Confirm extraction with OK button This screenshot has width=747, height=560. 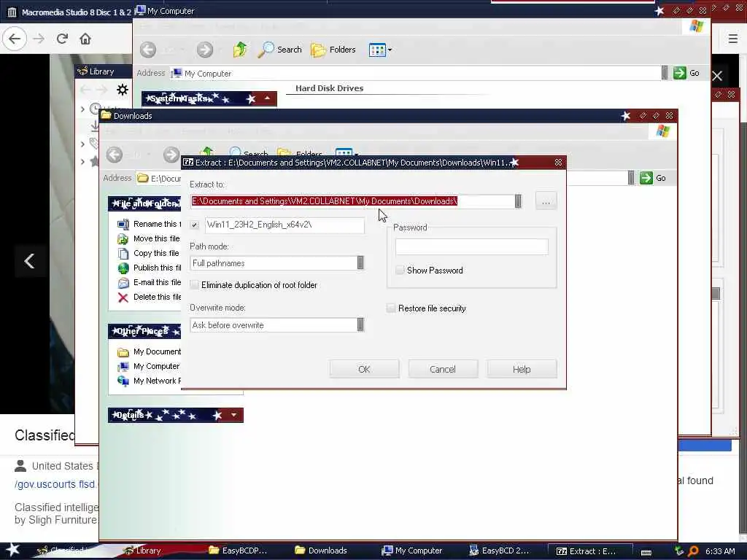coord(365,369)
